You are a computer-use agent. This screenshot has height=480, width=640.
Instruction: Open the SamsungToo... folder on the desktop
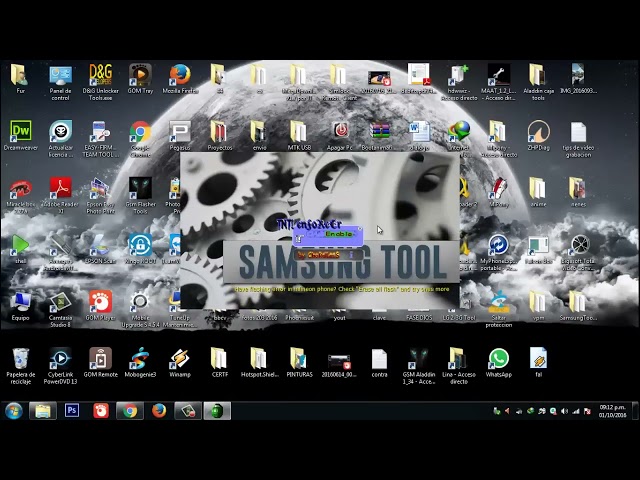pos(578,305)
